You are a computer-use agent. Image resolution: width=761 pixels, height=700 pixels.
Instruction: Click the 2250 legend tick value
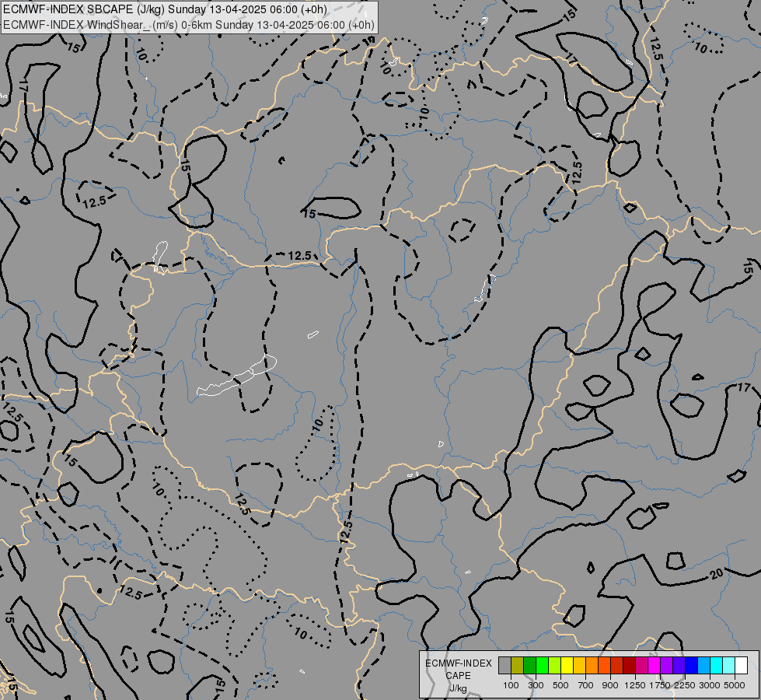click(685, 685)
